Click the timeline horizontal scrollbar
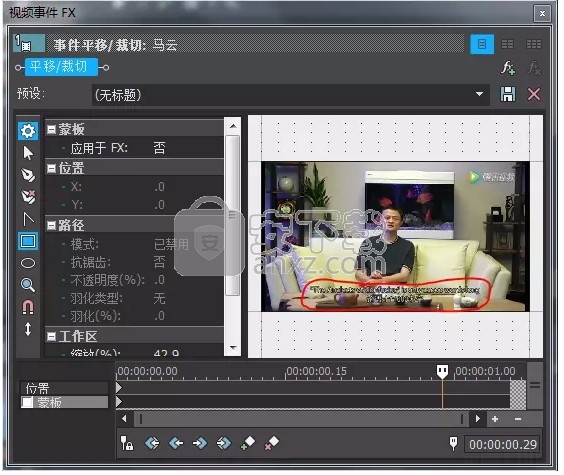 tap(301, 419)
